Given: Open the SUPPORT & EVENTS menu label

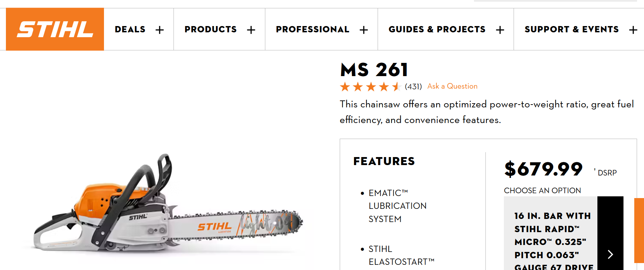Looking at the screenshot, I should tap(571, 30).
